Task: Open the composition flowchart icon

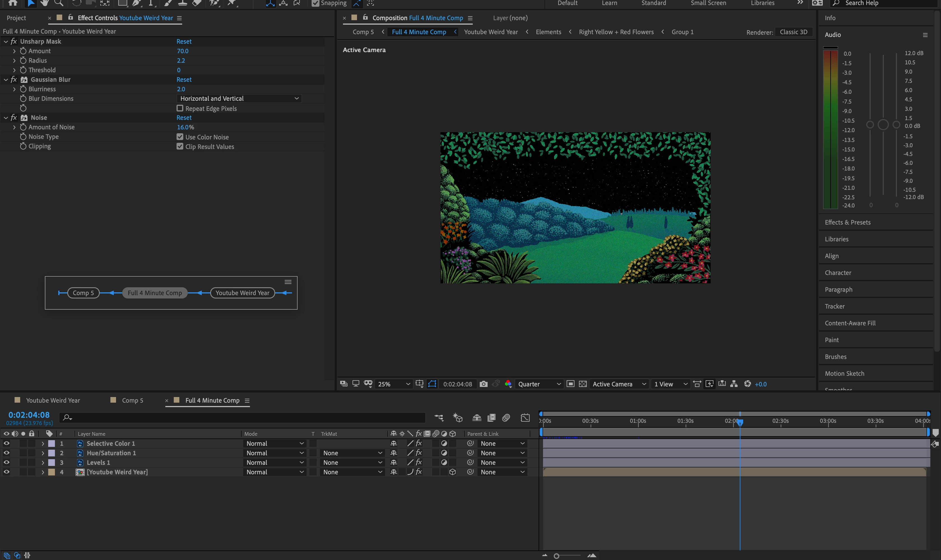Action: point(734,384)
